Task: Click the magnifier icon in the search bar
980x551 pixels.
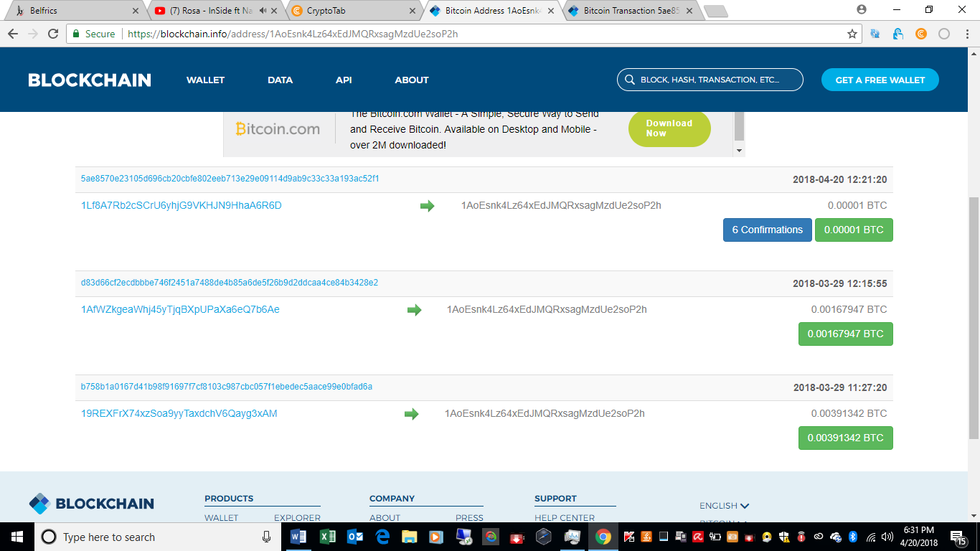Action: tap(629, 80)
